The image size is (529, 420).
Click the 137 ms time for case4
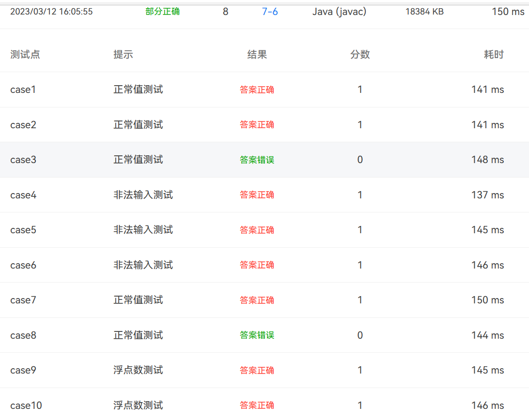487,195
